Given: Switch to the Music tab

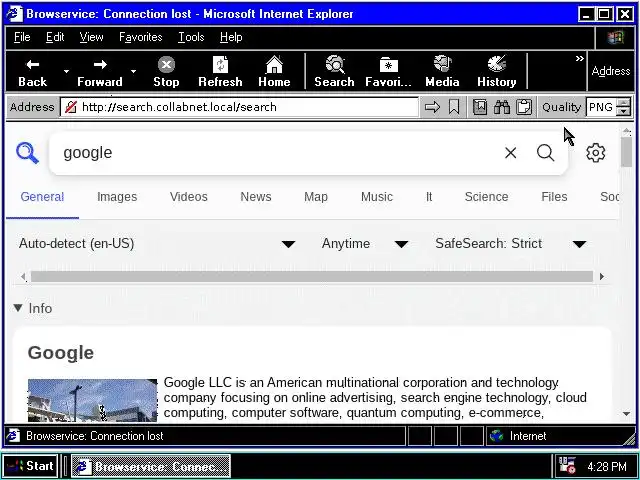Looking at the screenshot, I should 377,197.
